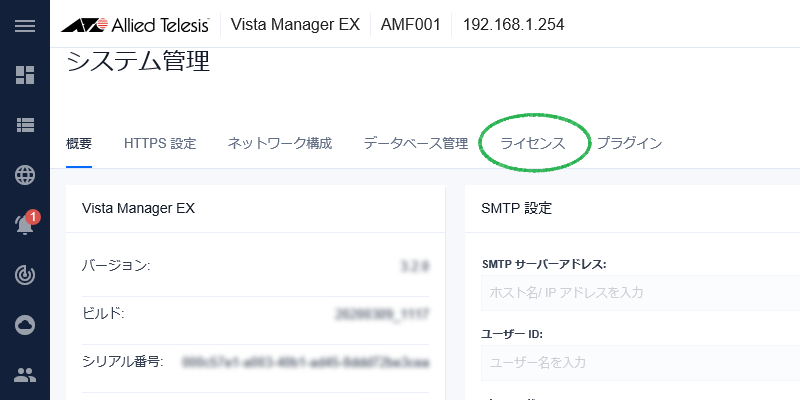Click the システム管理 page heading
The height and width of the screenshot is (400, 800).
[x=138, y=61]
